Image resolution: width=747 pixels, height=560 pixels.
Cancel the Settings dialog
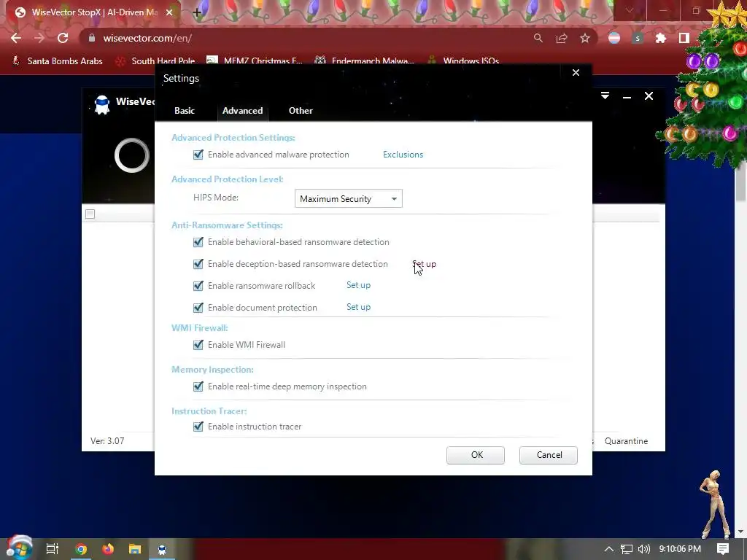pyautogui.click(x=549, y=455)
